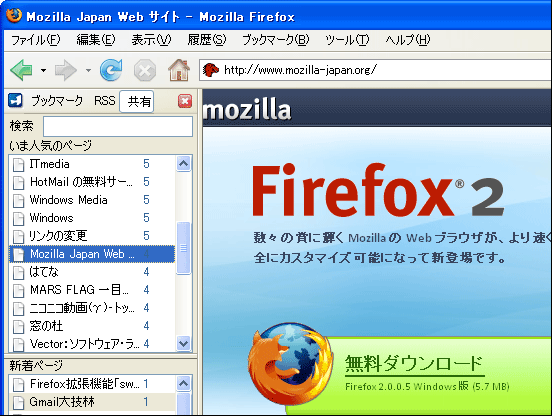Select the 窓の杜 entry
This screenshot has height=416, width=552.
coord(92,326)
